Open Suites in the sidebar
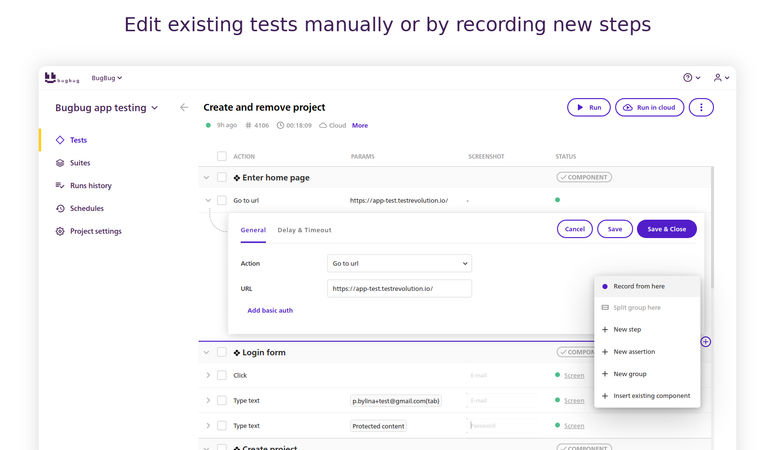This screenshot has height=450, width=775. click(80, 163)
